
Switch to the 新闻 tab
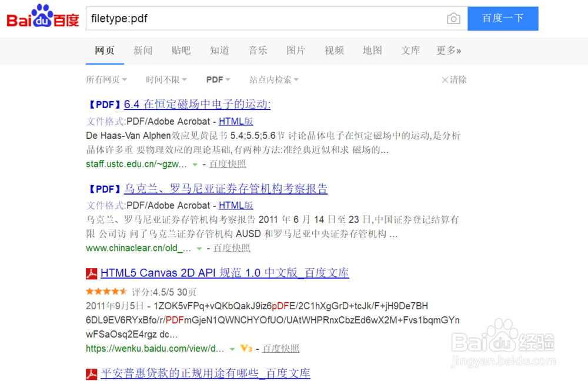pos(143,50)
